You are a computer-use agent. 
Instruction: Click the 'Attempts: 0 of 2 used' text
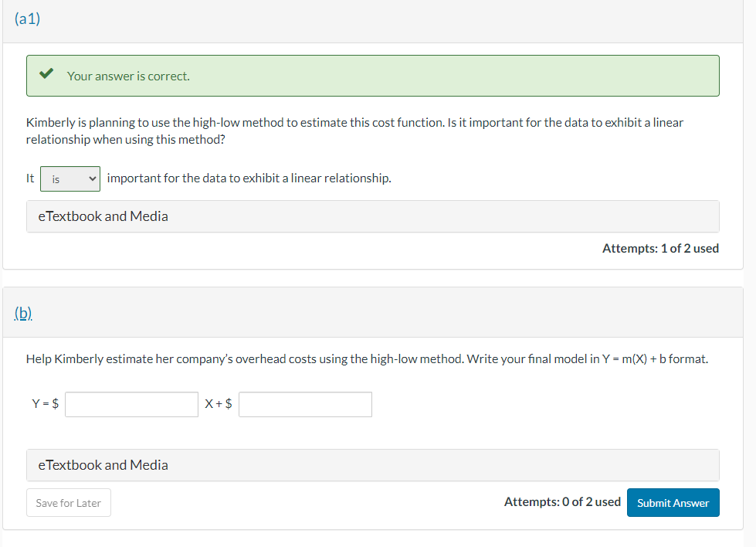562,502
